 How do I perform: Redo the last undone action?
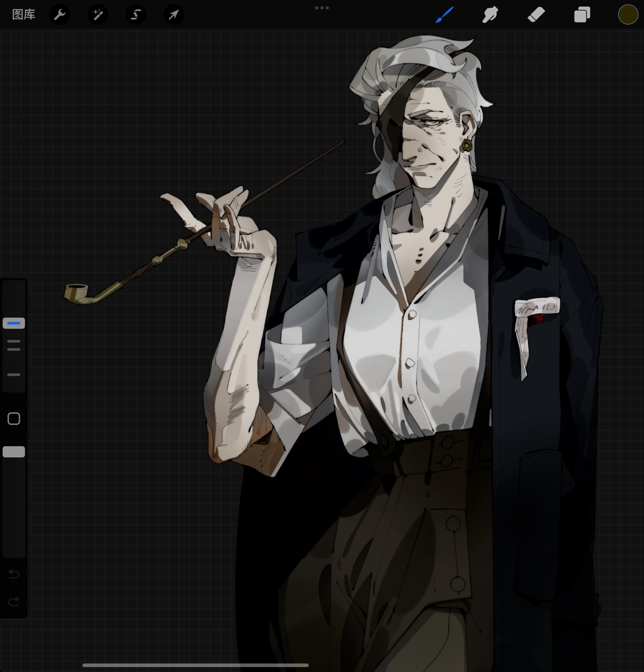tap(14, 602)
